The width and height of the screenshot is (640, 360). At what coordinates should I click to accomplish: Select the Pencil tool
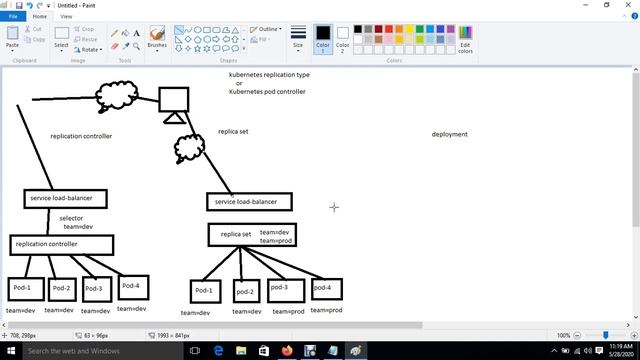click(115, 33)
